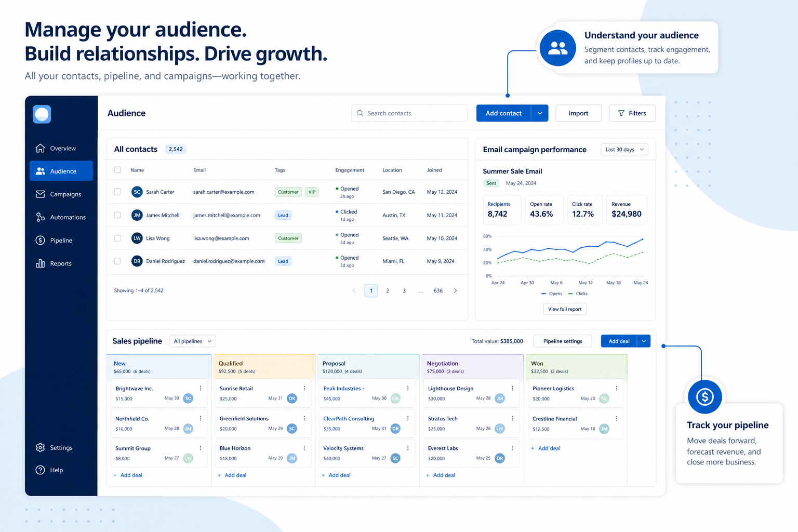Open the All pipelines dropdown

(193, 341)
